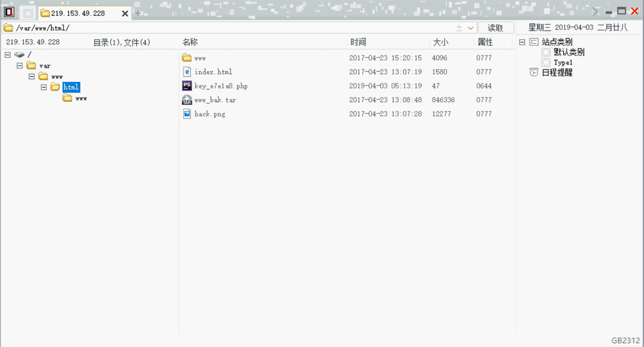Sort files by 属性 column header

pos(485,42)
